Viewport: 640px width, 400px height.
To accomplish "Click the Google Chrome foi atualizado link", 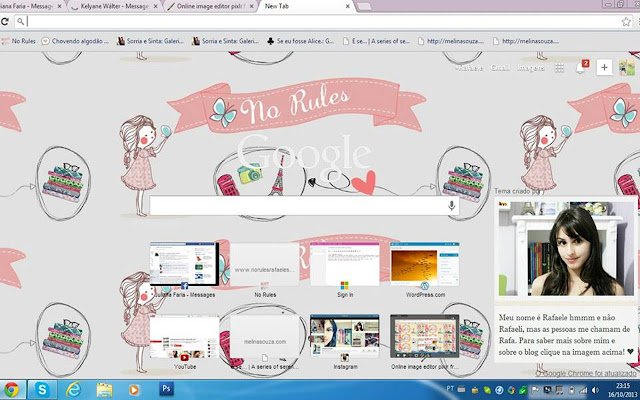I will click(587, 373).
